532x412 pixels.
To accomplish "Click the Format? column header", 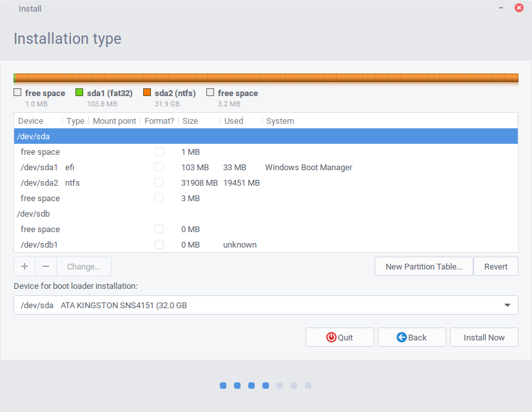I will [x=159, y=121].
